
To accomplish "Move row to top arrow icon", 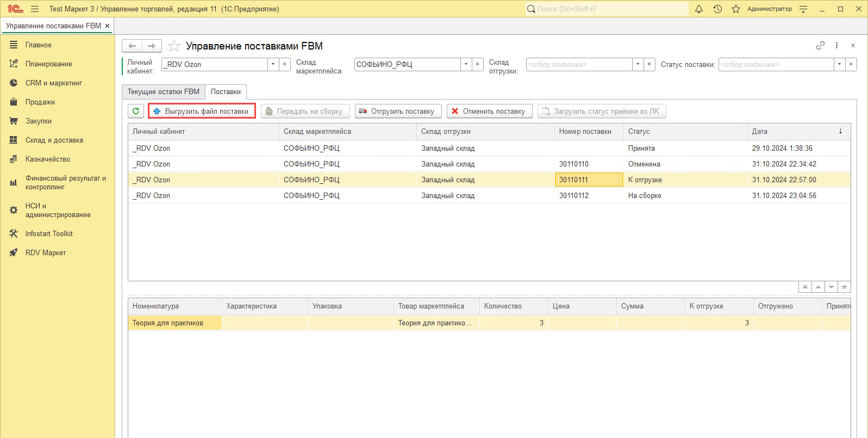I will [x=805, y=287].
